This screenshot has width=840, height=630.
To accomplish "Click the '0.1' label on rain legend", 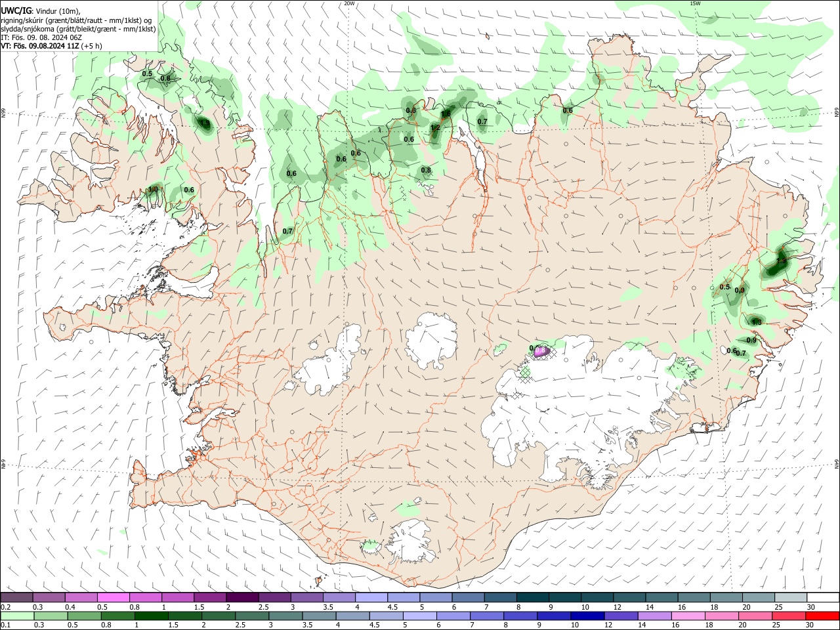I will click(6, 625).
